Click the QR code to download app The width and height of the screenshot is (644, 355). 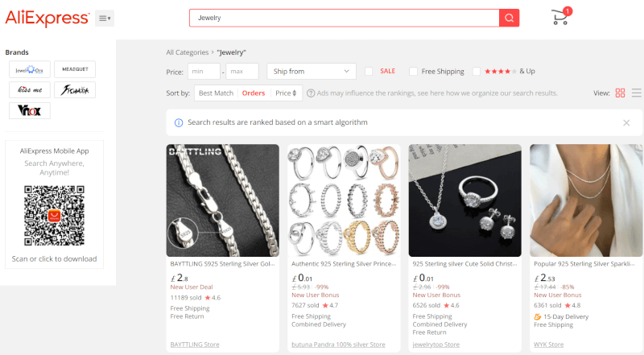tap(54, 216)
